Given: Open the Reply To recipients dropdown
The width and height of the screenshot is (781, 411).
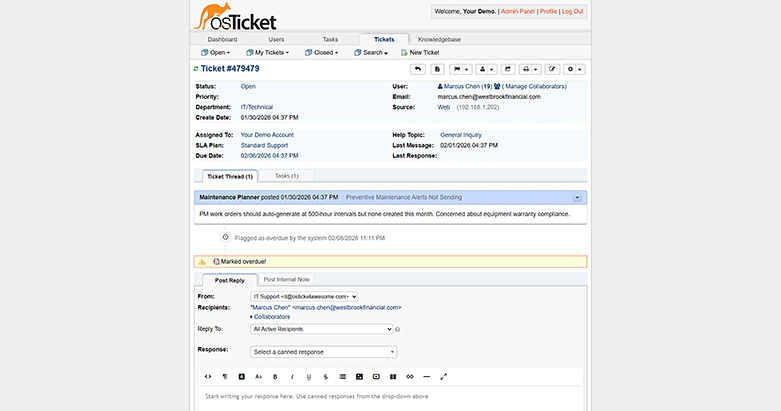Looking at the screenshot, I should [x=322, y=329].
